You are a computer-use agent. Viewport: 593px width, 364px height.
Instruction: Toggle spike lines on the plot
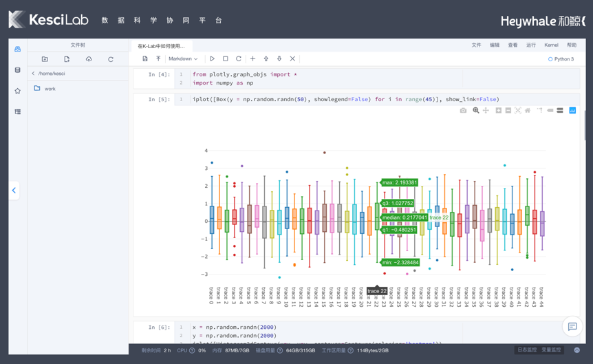click(540, 111)
